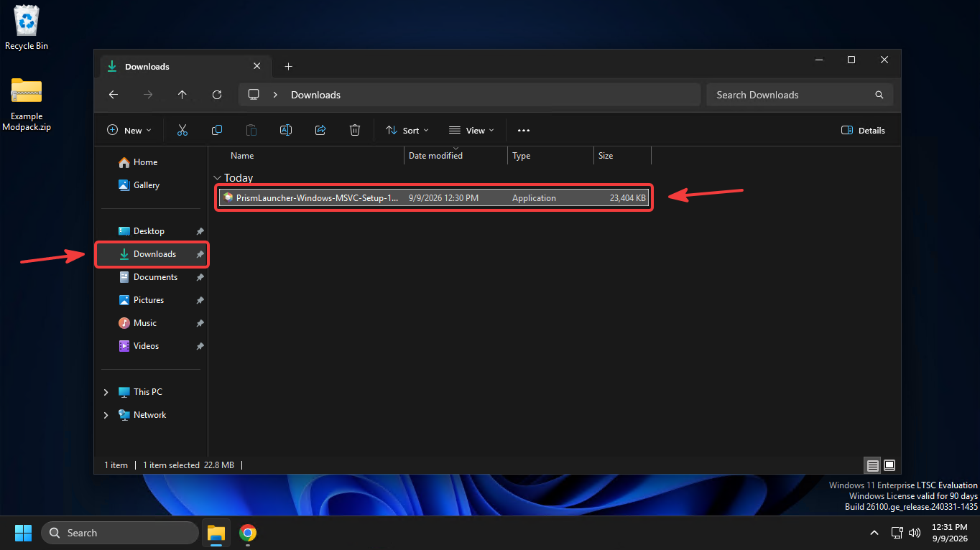Open the New dropdown menu
The image size is (980, 550).
coord(129,130)
